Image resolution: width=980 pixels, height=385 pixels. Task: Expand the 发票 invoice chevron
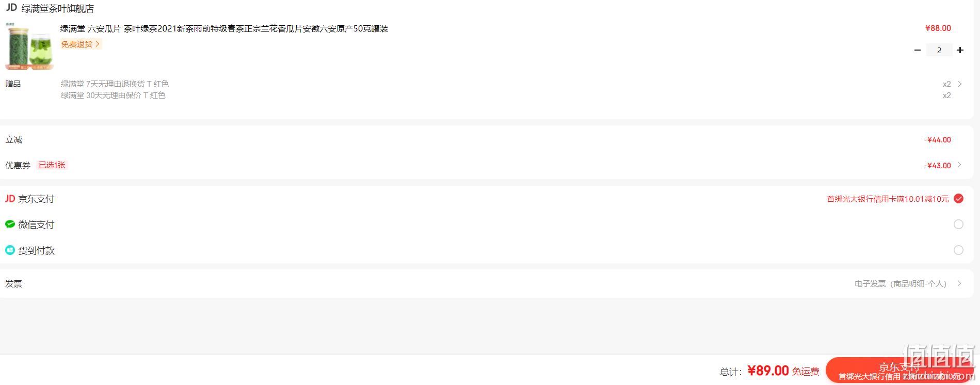click(x=959, y=283)
